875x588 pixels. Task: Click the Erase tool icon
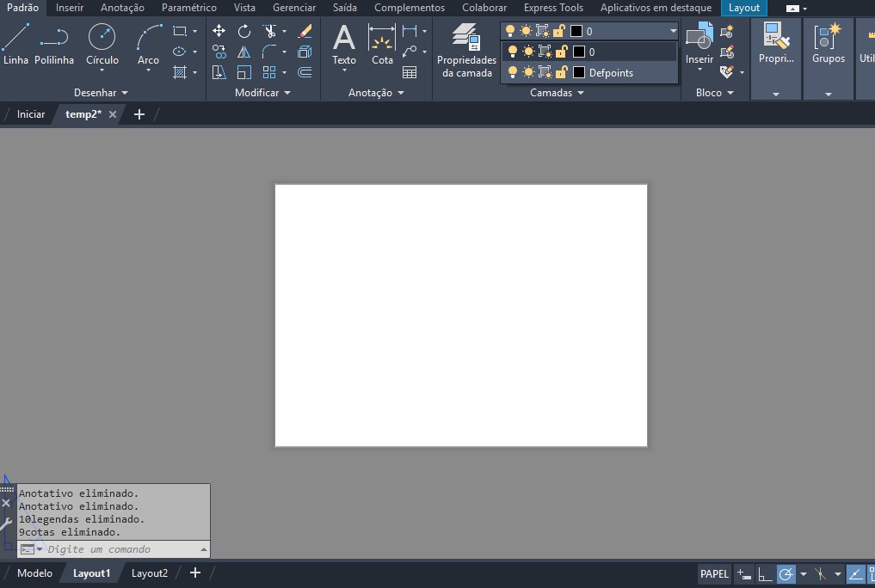305,31
